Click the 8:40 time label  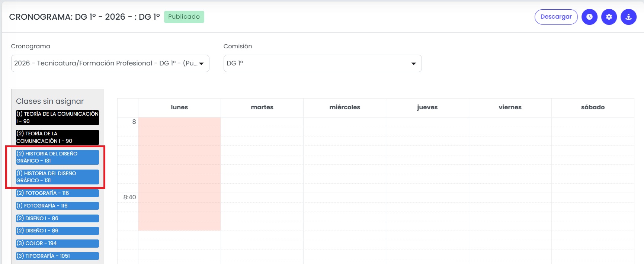[129, 197]
